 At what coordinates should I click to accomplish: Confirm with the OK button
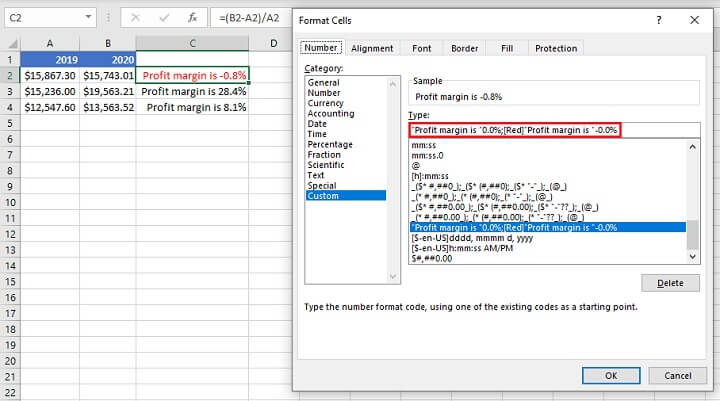pos(611,375)
